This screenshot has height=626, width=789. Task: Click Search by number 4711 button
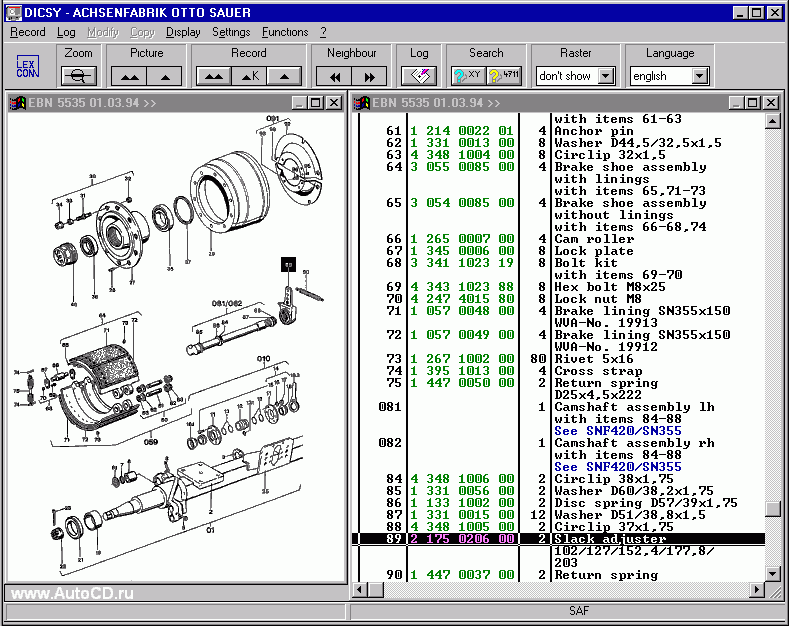(504, 76)
